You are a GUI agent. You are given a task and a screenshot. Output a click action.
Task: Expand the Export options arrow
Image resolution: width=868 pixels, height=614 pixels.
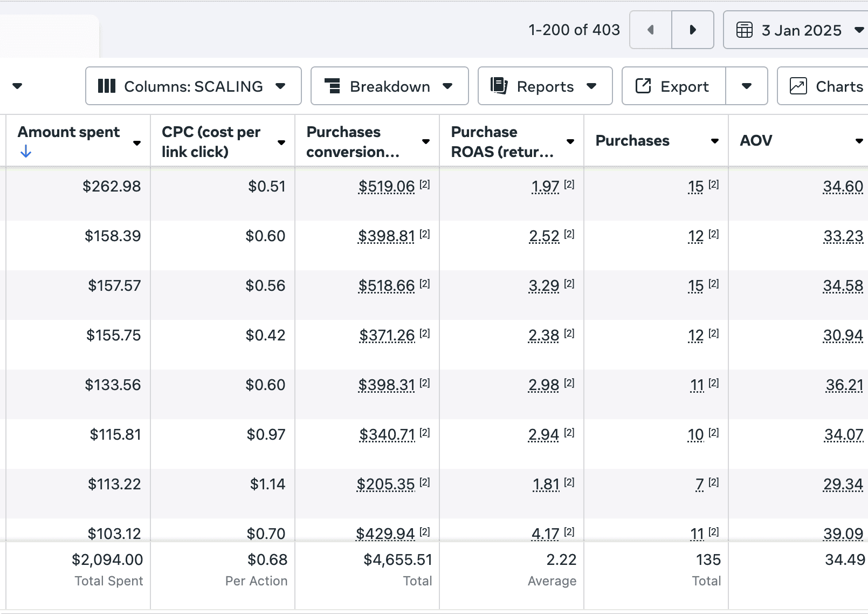(x=747, y=86)
